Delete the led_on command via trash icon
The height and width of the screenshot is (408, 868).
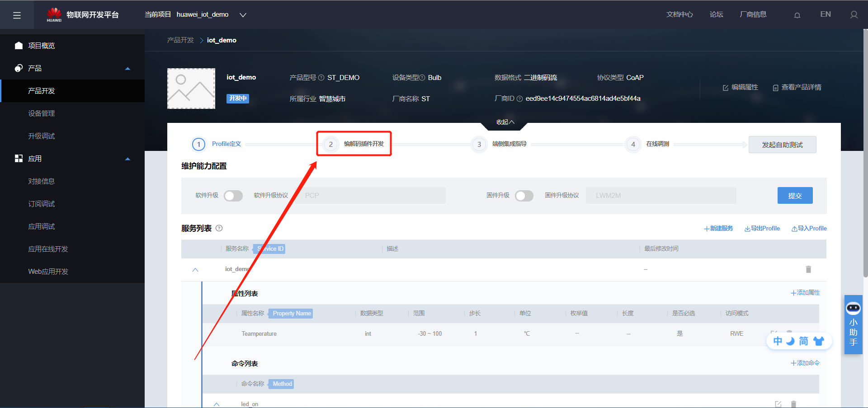coord(793,404)
